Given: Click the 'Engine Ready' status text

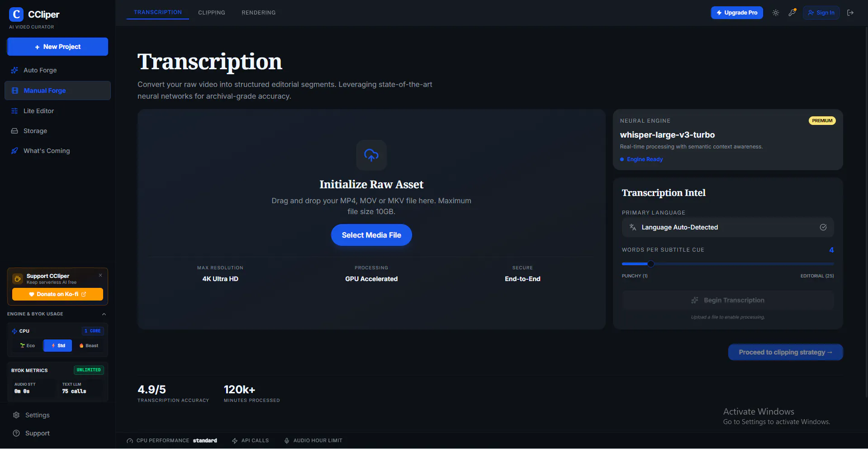Looking at the screenshot, I should point(645,159).
